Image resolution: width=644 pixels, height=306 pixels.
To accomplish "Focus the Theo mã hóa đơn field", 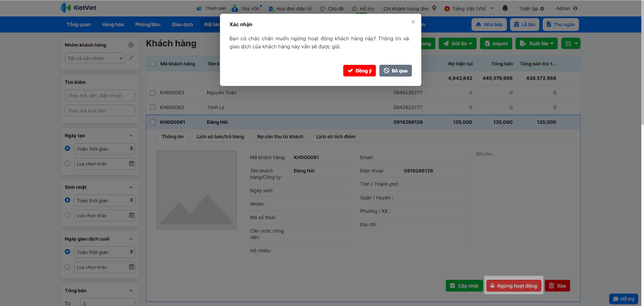I will click(100, 111).
